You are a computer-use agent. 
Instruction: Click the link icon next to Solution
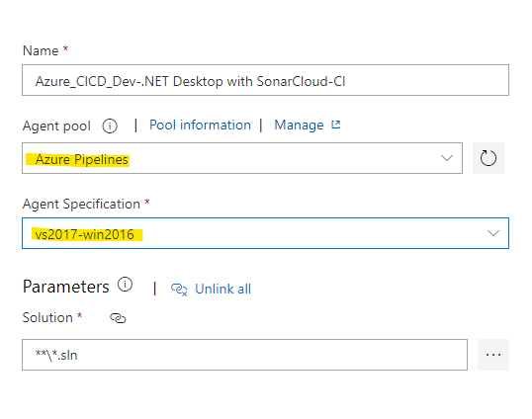click(x=118, y=318)
